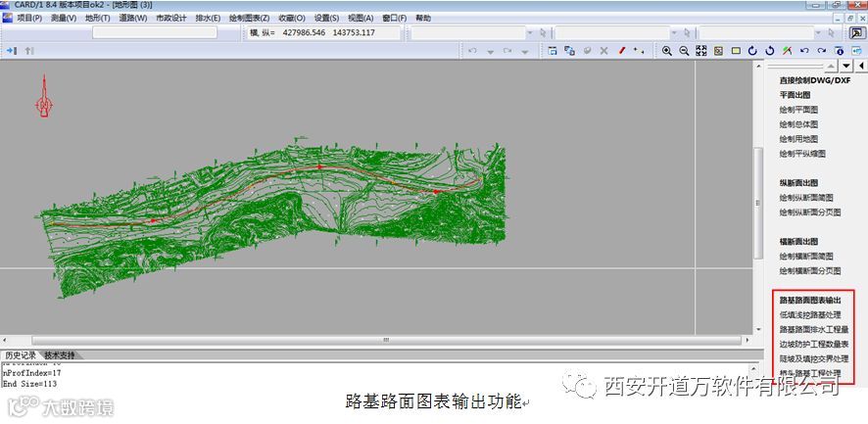The height and width of the screenshot is (424, 868).
Task: Click the rotate clockwise icon
Action: pos(752,50)
